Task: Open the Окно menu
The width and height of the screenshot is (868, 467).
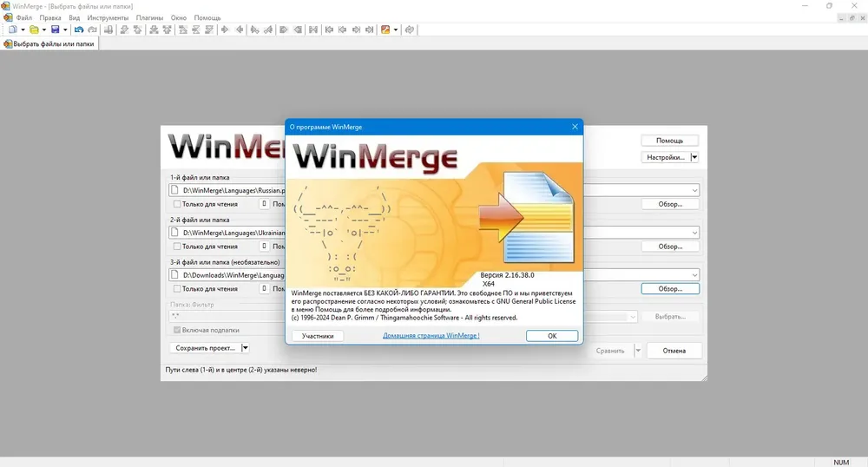Action: [178, 17]
